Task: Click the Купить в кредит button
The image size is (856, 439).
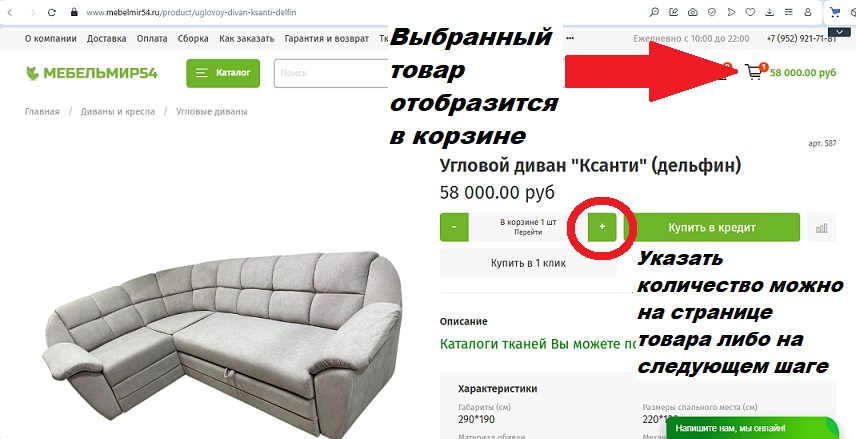Action: coord(712,227)
